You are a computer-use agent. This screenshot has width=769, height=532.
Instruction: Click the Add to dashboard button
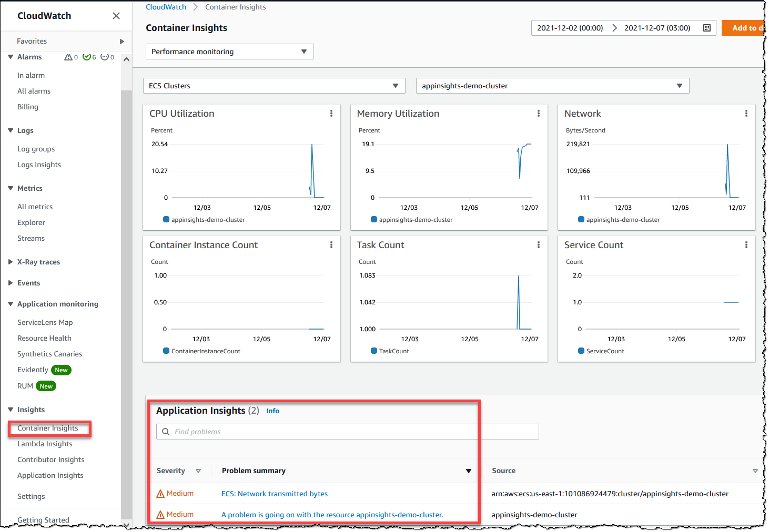coord(747,28)
